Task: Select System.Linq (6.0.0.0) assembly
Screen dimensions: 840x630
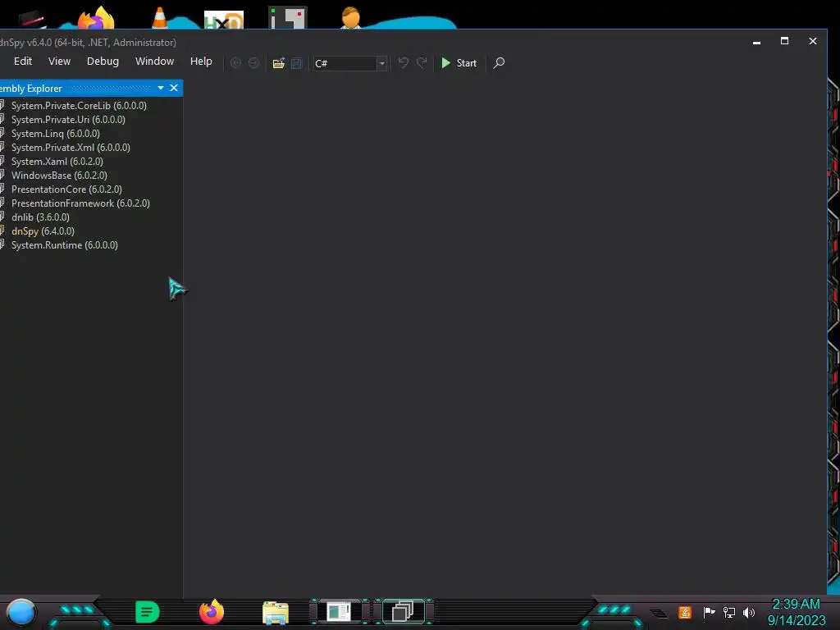Action: [x=55, y=134]
